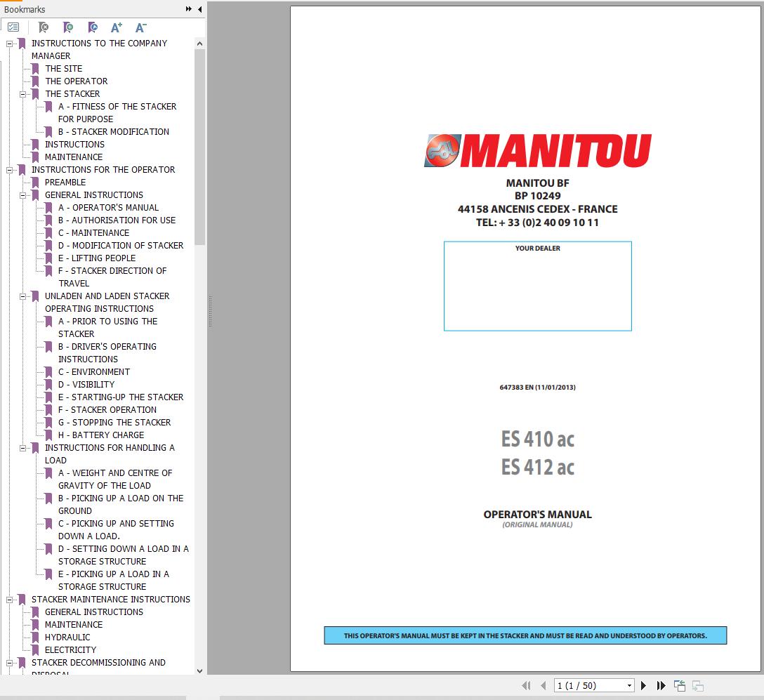The height and width of the screenshot is (700, 764).
Task: Select C - ENVIRONMENT bookmark
Action: (94, 371)
